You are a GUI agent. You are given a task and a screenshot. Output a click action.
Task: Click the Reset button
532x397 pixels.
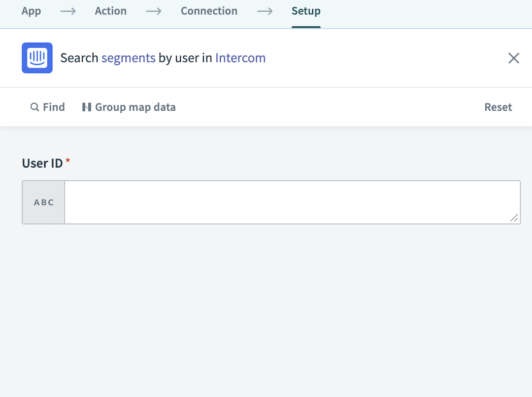pyautogui.click(x=498, y=107)
